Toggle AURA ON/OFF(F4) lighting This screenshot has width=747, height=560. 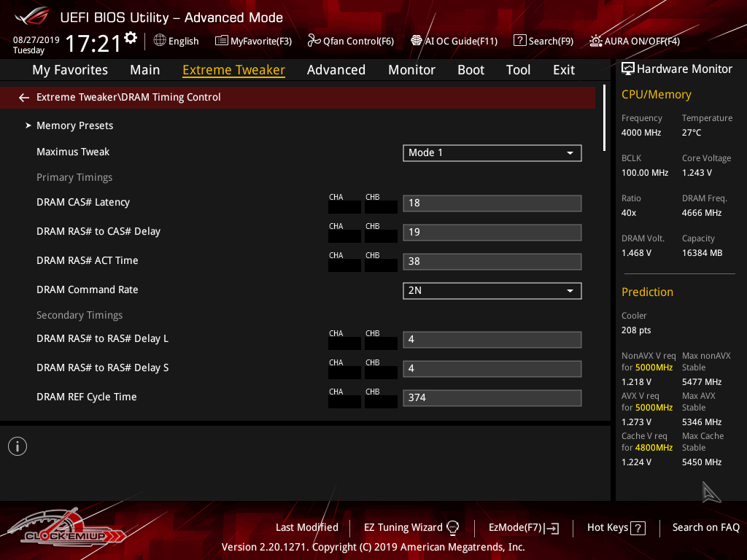tap(596, 41)
